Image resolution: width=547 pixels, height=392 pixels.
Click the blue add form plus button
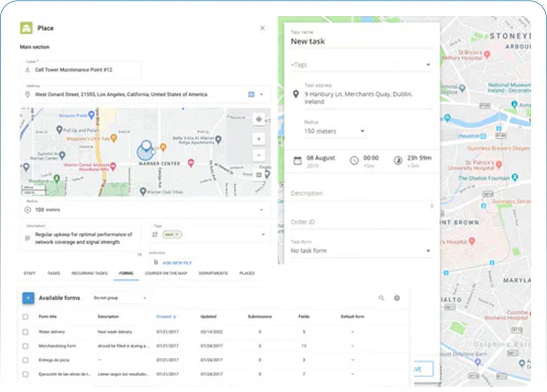pos(28,298)
